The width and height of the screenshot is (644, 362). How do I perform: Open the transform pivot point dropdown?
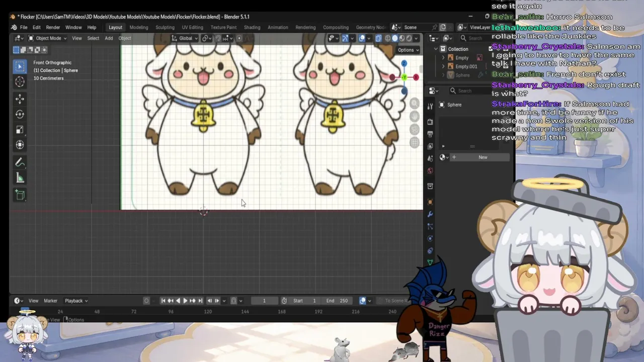(x=206, y=38)
